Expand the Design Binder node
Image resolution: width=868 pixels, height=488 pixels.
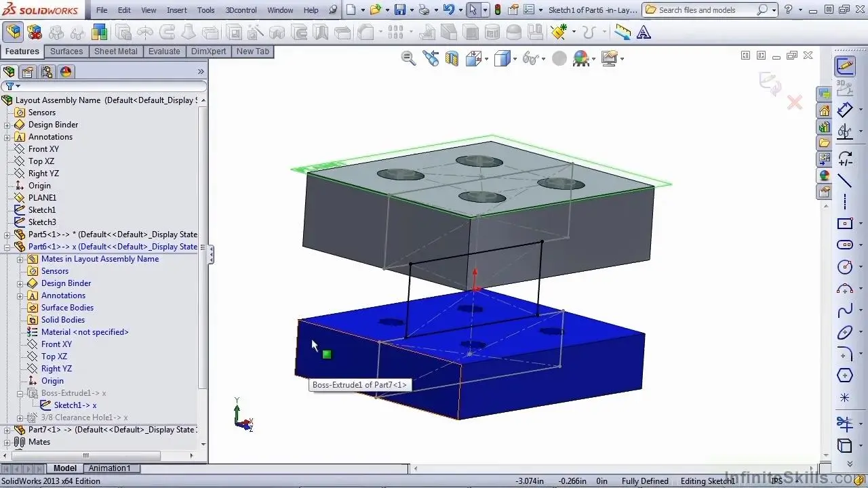coord(7,125)
